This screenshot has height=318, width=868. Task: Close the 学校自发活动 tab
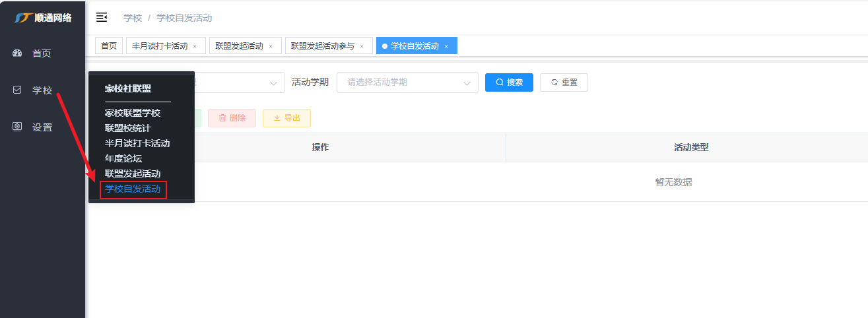[446, 46]
